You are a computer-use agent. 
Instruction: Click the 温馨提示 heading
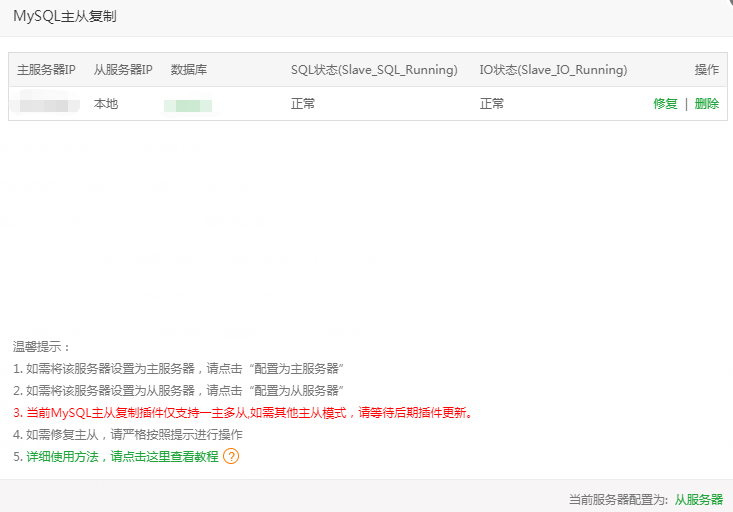[x=41, y=347]
